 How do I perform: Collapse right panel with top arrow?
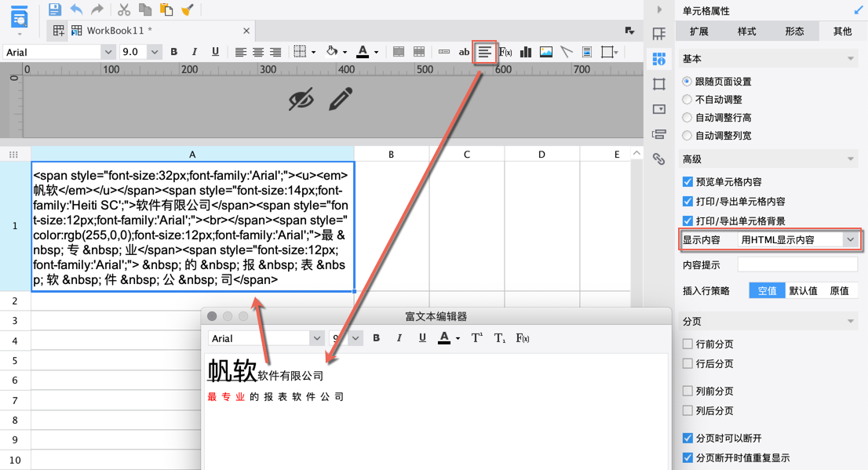tap(658, 9)
